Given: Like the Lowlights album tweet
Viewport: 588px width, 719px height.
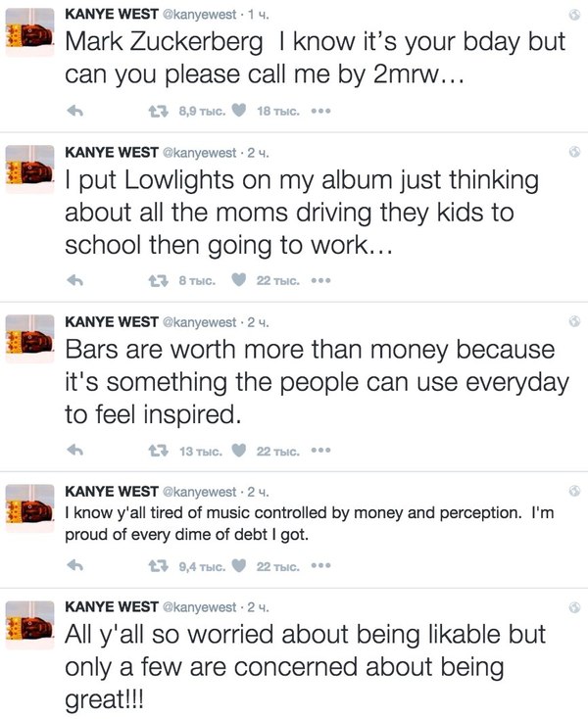Looking at the screenshot, I should click(x=239, y=280).
